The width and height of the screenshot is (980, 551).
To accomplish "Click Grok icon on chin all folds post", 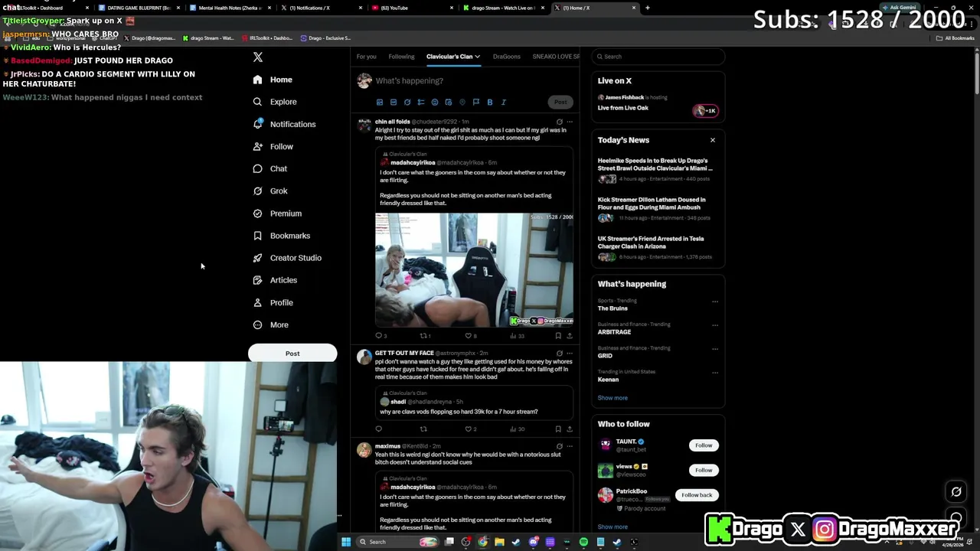I will tap(560, 122).
